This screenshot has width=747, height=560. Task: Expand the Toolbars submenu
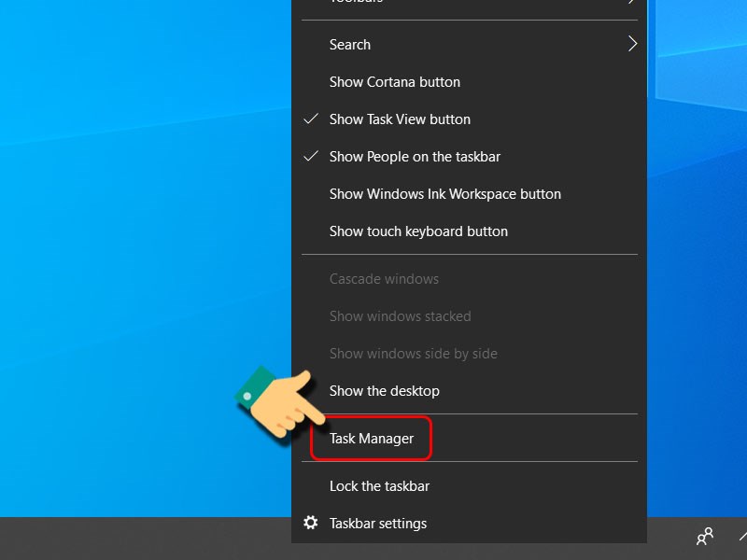click(467, 5)
